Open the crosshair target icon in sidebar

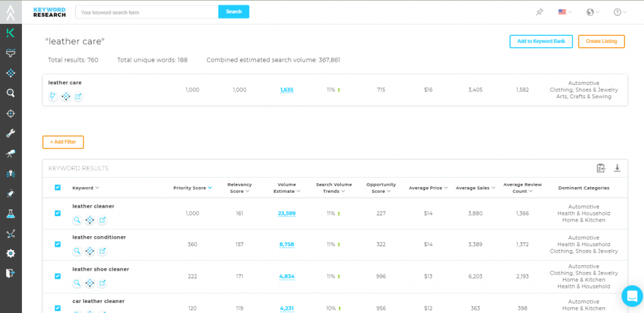pyautogui.click(x=11, y=113)
